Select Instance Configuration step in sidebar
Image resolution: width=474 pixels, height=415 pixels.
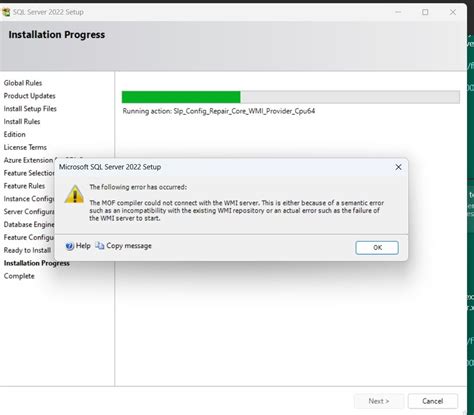(x=29, y=199)
